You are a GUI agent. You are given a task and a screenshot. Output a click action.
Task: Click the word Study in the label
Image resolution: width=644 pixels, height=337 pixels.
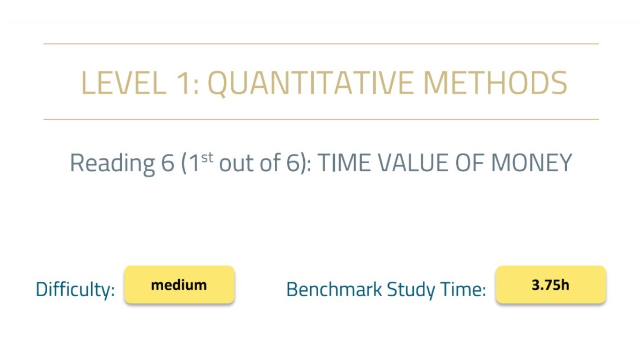(405, 290)
